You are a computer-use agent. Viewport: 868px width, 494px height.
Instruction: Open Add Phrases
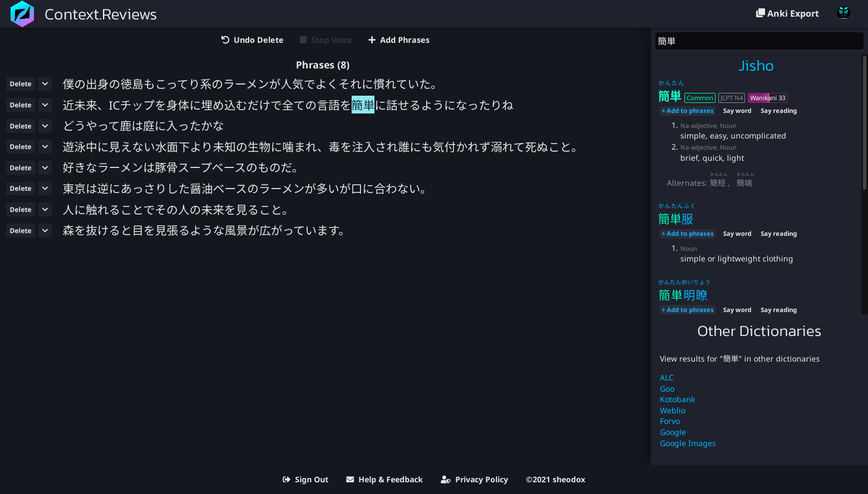coord(399,40)
